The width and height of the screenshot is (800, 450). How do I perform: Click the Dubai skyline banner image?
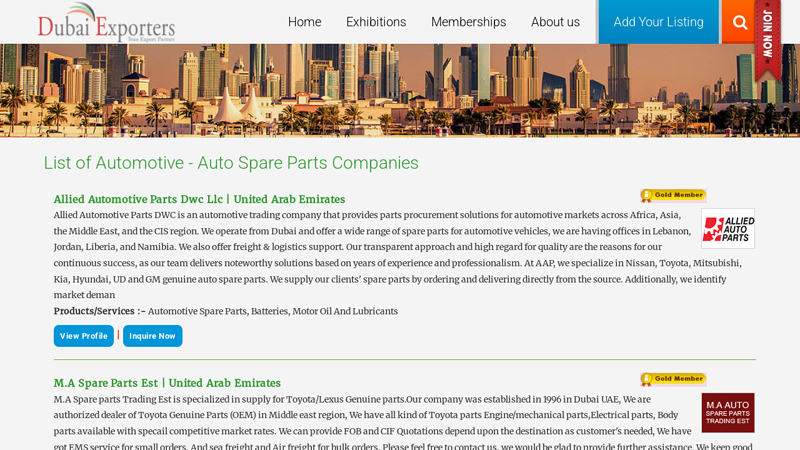[x=400, y=91]
